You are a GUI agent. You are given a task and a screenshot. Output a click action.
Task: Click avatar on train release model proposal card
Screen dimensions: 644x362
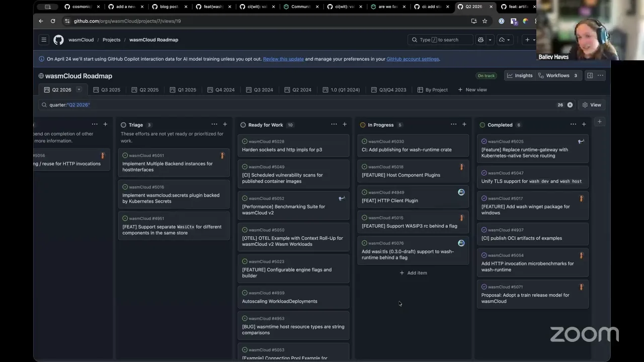[x=581, y=287]
